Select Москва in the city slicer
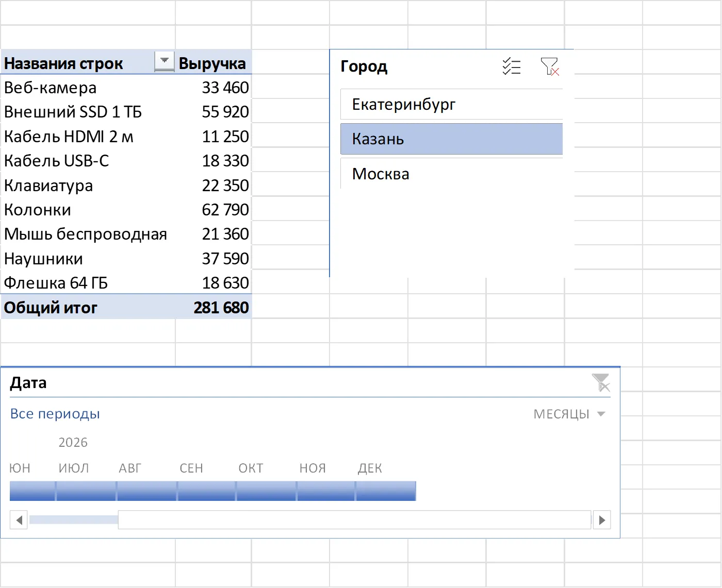The image size is (722, 588). click(x=451, y=174)
